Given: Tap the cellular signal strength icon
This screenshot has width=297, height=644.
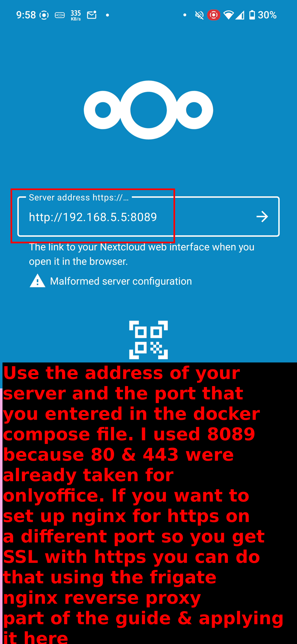Looking at the screenshot, I should click(240, 15).
